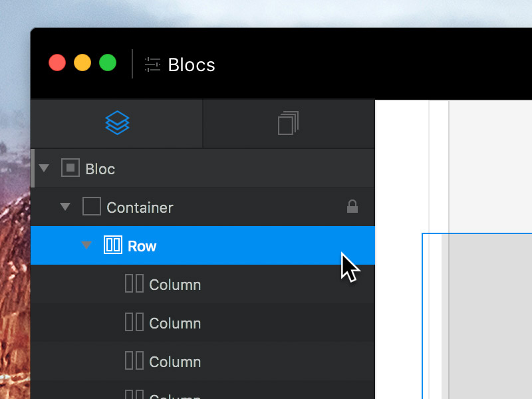Collapse the Bloc tree item
This screenshot has width=532, height=399.
tap(44, 168)
